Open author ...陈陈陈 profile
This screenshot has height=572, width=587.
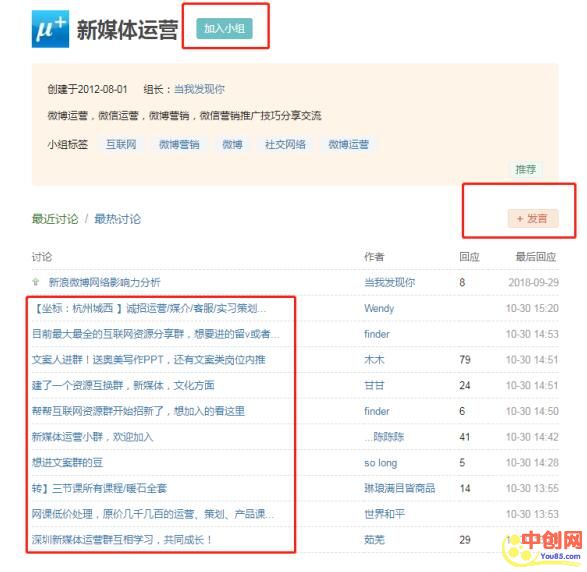[x=384, y=436]
